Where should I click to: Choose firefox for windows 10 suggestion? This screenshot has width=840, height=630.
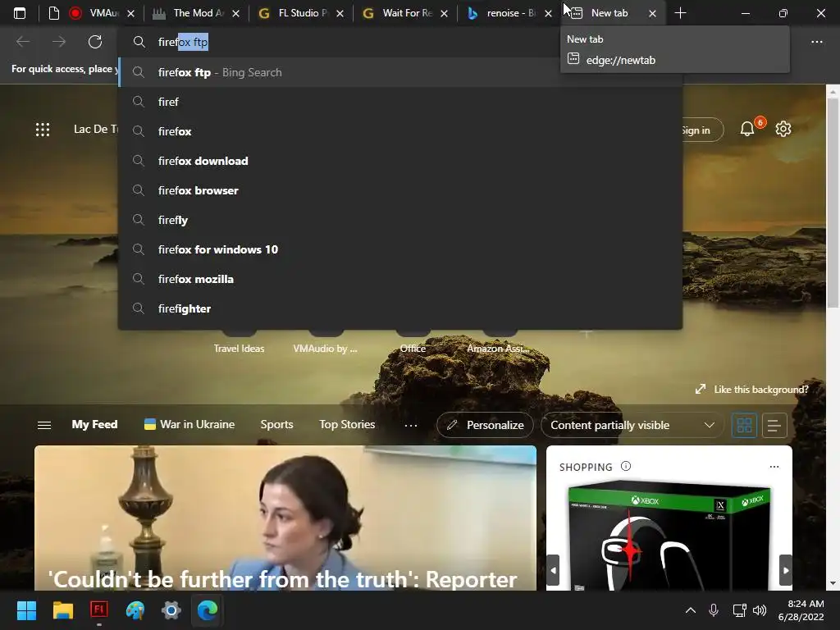[400, 249]
